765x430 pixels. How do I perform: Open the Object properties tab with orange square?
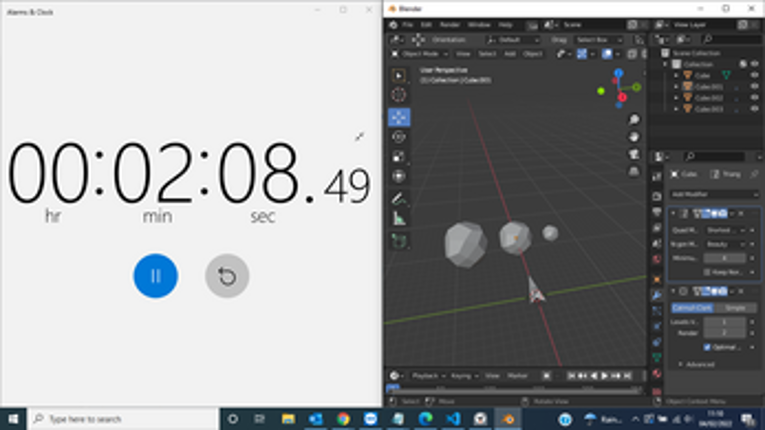[657, 279]
